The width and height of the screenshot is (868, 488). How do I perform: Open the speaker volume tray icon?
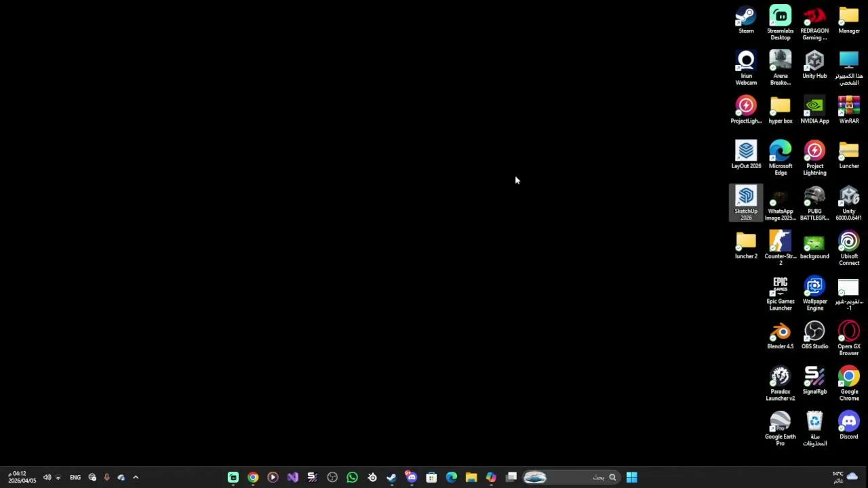tap(47, 477)
